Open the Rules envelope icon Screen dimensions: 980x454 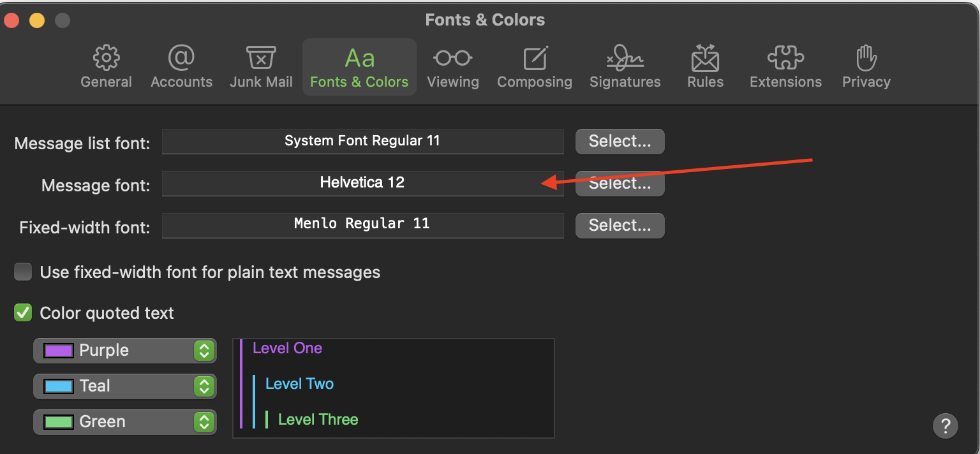point(705,59)
